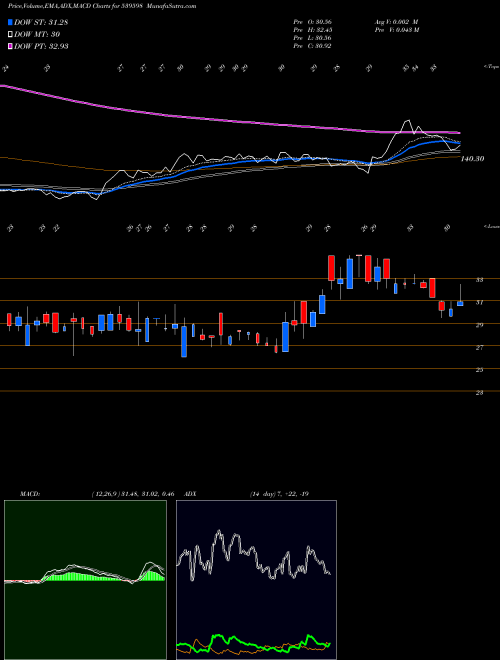The image size is (500, 660).
Task: Click the 25 price axis label
Action: (479, 370)
